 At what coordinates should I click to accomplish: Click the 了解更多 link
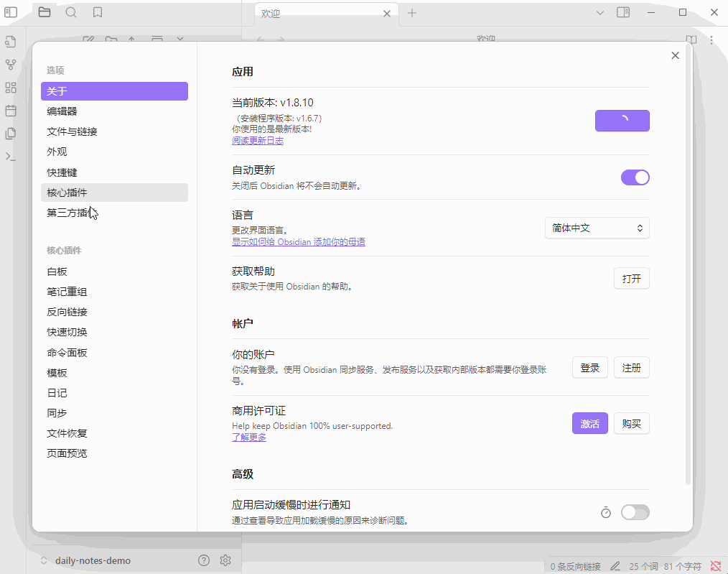tap(249, 437)
